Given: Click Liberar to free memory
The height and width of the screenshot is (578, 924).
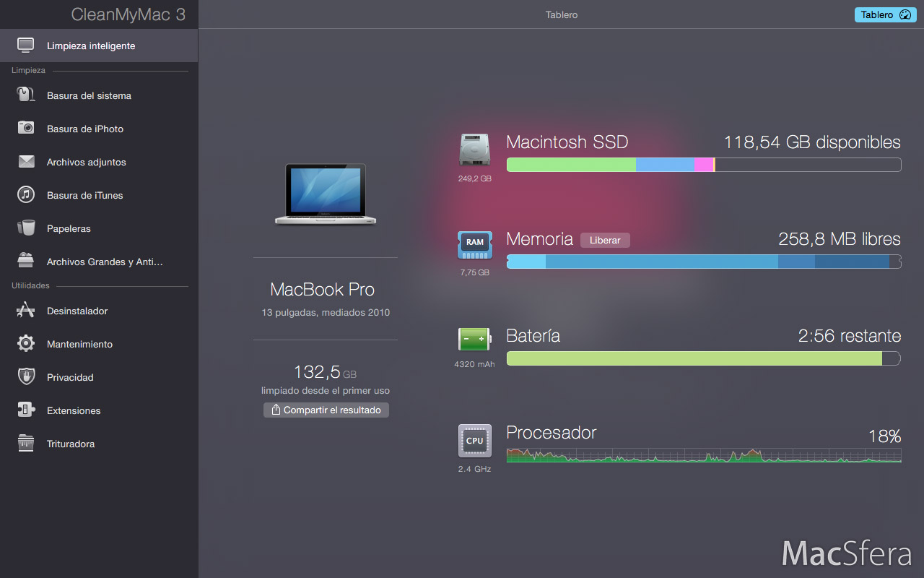Looking at the screenshot, I should point(605,240).
